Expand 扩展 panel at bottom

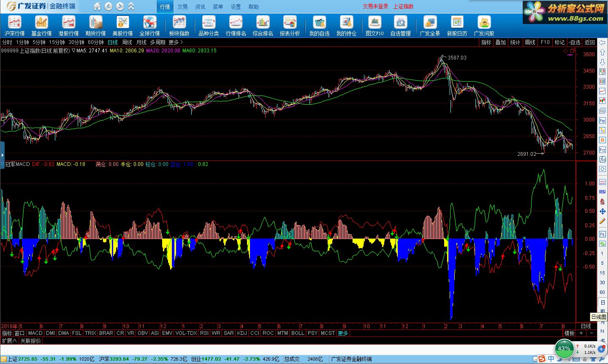point(9,340)
